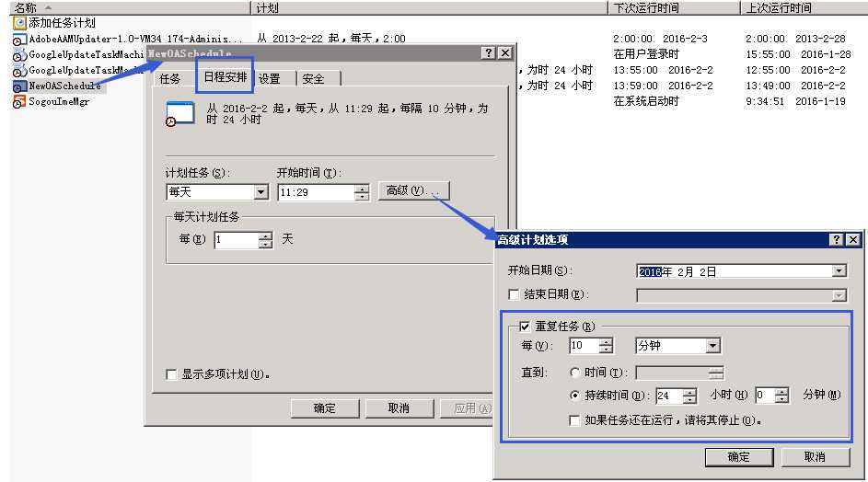Click the 每 days spinner arrows
This screenshot has height=482, width=868.
tap(266, 240)
